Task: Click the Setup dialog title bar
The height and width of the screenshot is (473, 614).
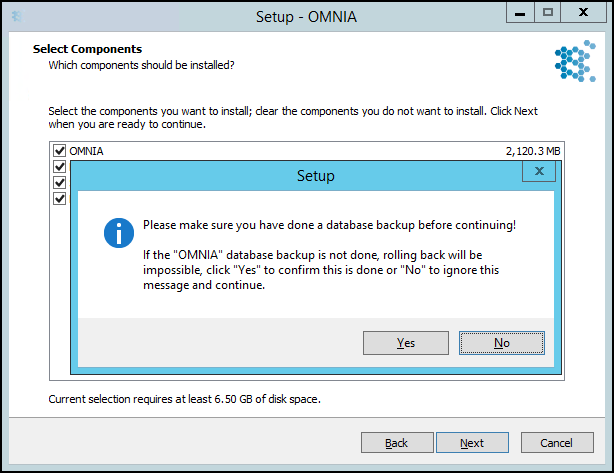Action: (296, 176)
